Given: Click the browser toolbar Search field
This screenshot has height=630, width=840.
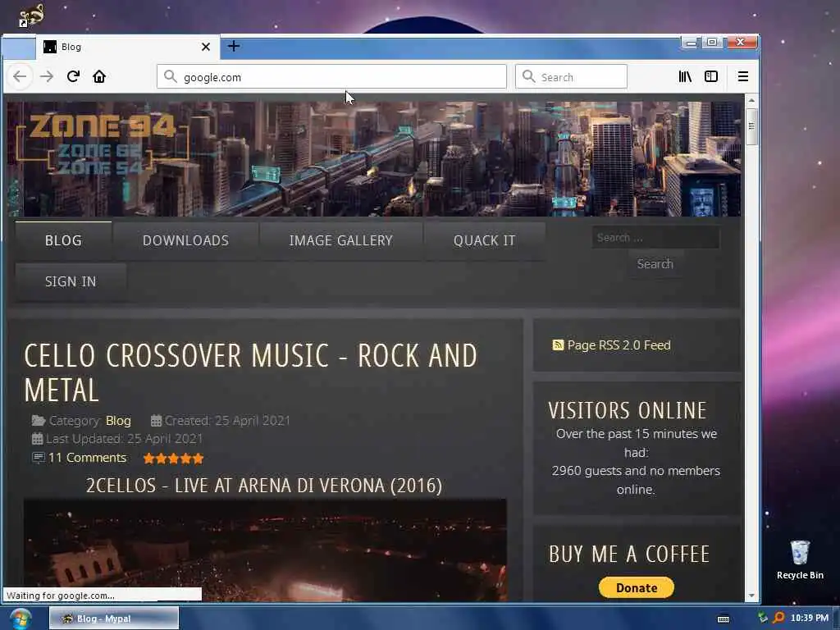Looking at the screenshot, I should [x=571, y=76].
